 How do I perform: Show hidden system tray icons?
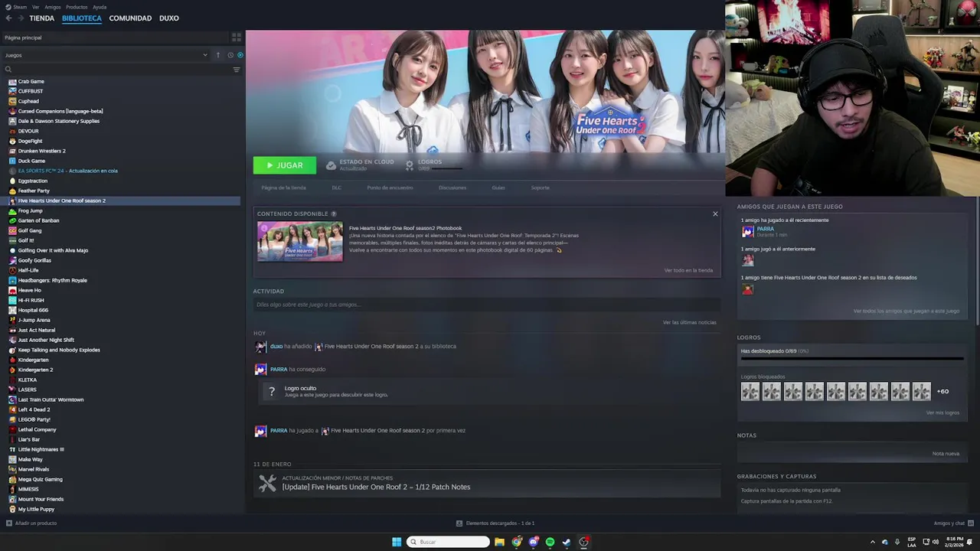(872, 542)
